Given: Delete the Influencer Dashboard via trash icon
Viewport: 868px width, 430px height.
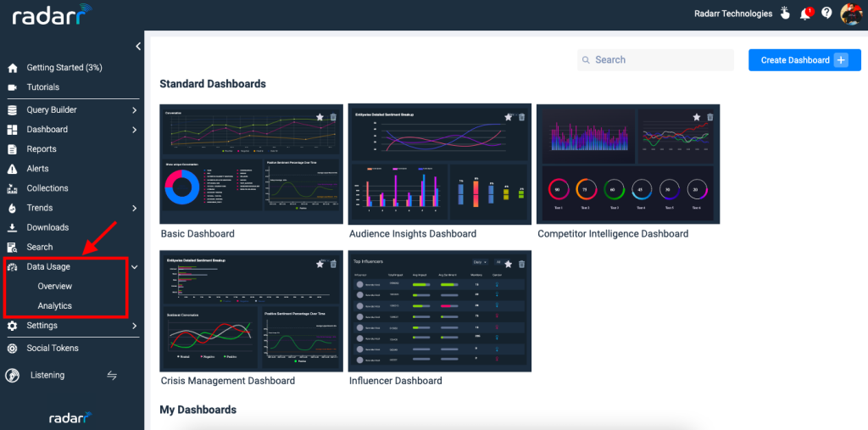Looking at the screenshot, I should (x=521, y=265).
